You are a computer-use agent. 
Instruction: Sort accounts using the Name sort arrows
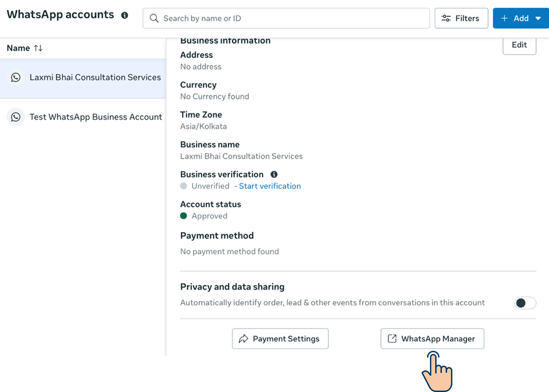[38, 48]
